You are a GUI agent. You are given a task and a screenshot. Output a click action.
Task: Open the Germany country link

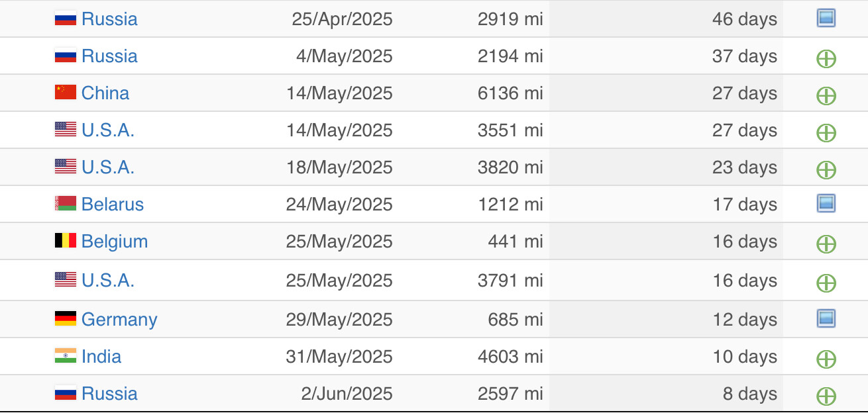[119, 319]
